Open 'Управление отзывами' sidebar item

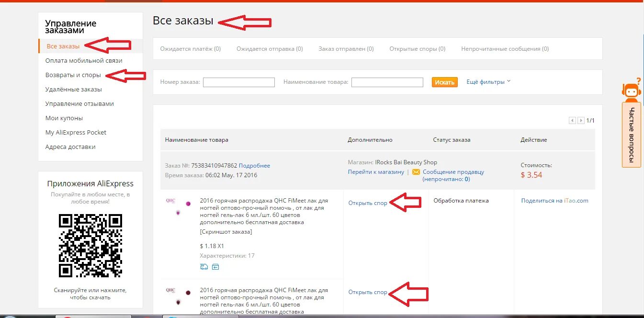pyautogui.click(x=79, y=103)
